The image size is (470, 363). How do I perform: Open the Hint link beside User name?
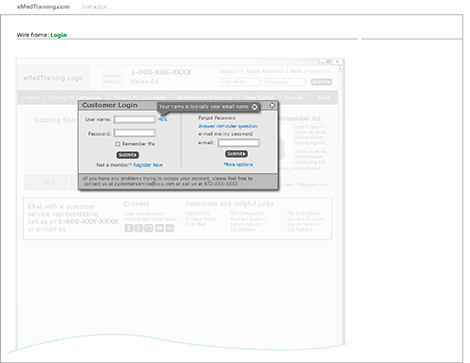click(163, 119)
